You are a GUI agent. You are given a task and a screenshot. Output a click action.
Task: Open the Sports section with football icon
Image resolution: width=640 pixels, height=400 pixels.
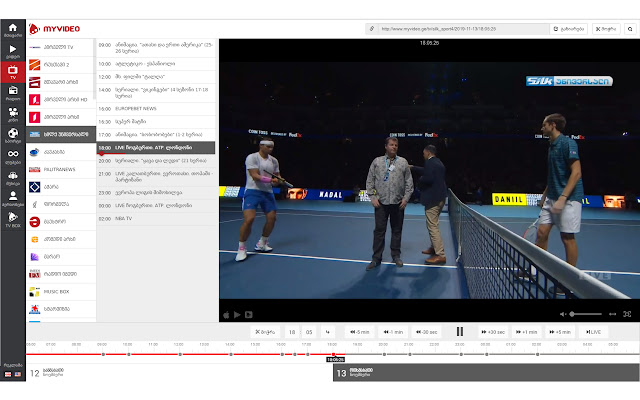[13, 136]
